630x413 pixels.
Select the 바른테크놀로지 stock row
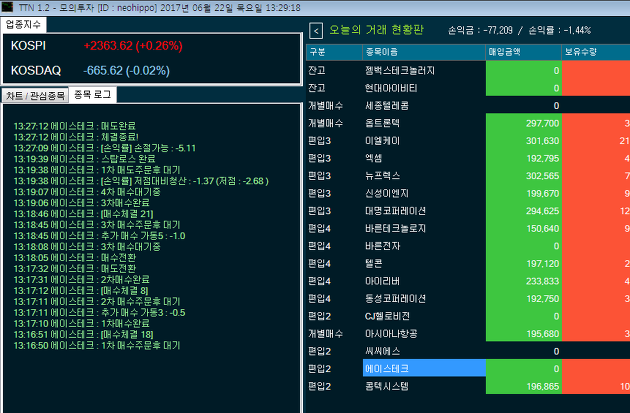[468, 228]
